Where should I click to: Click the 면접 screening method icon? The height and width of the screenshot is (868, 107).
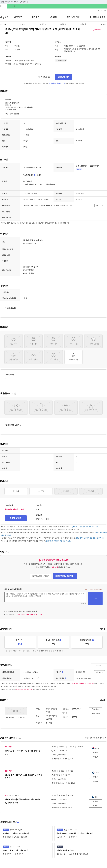pyautogui.click(x=41, y=491)
